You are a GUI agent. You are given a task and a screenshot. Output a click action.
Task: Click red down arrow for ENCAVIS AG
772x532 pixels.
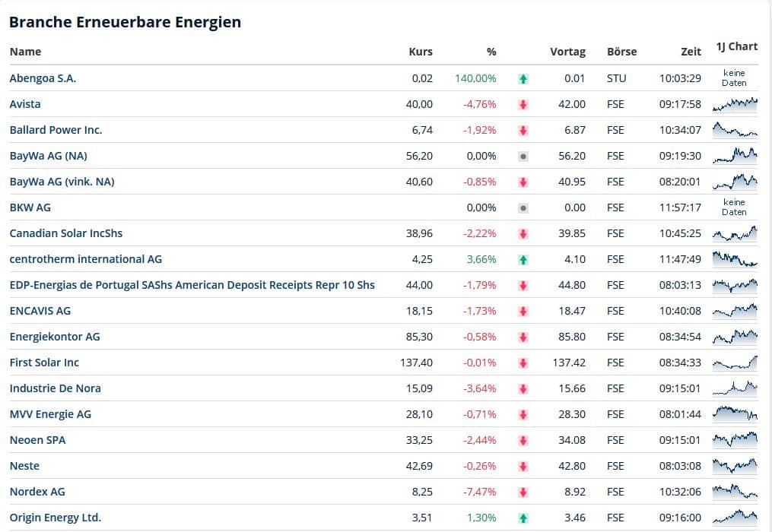tap(523, 312)
